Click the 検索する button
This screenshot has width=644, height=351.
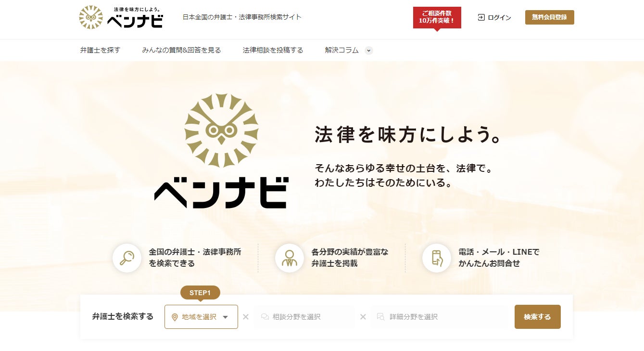[538, 317]
